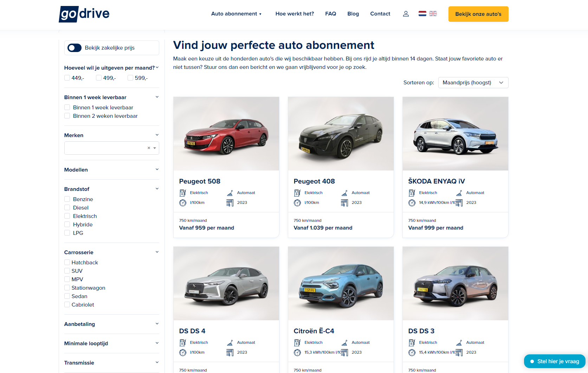Tick Binnen 1 week leverbaar checkbox

(x=67, y=107)
